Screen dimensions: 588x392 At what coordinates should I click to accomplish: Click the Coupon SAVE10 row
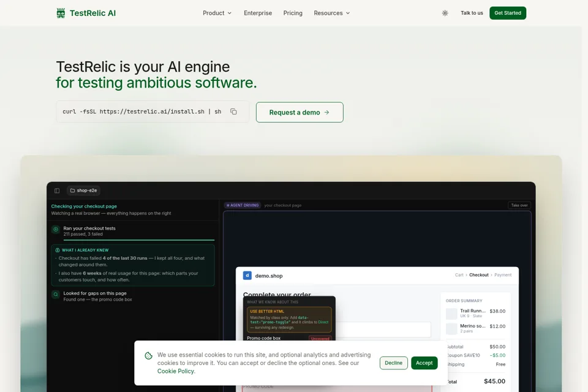coord(476,355)
